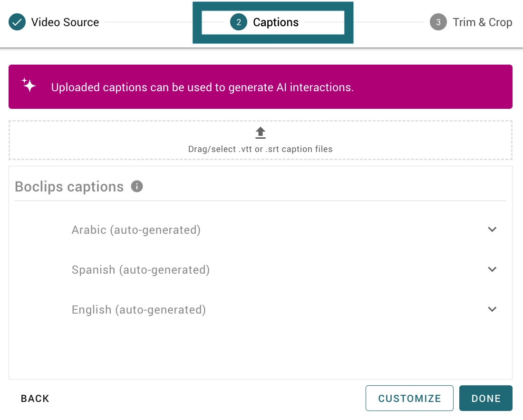
Task: Click the uploaded captions AI interactions banner text
Action: click(202, 87)
